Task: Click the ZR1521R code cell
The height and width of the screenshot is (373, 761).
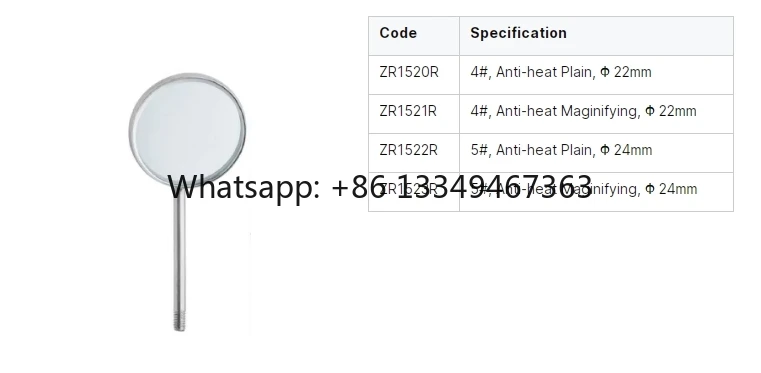Action: (x=414, y=114)
